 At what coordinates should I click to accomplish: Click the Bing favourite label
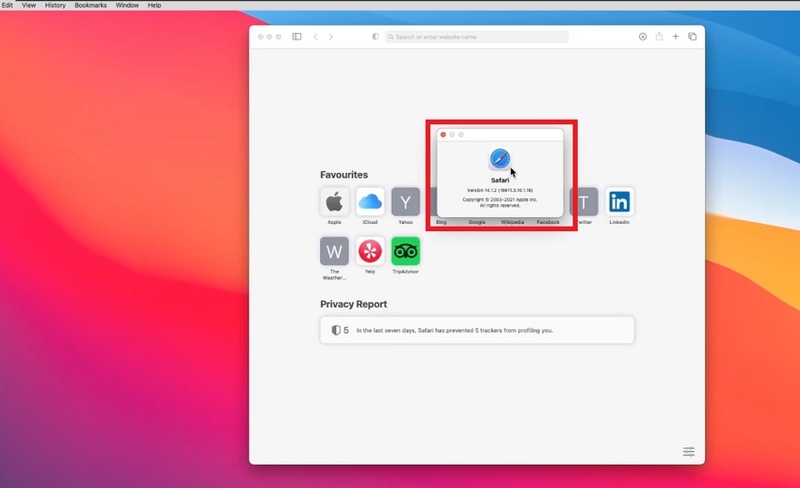(441, 222)
